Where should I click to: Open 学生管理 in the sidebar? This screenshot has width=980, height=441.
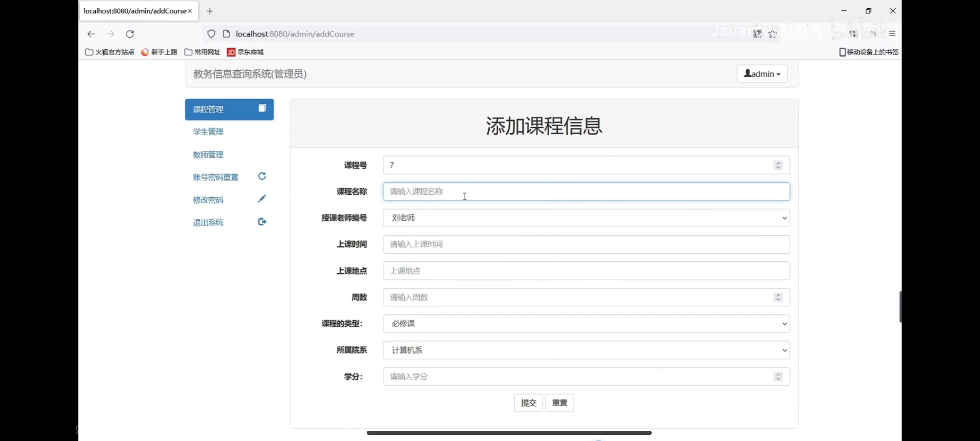[208, 132]
